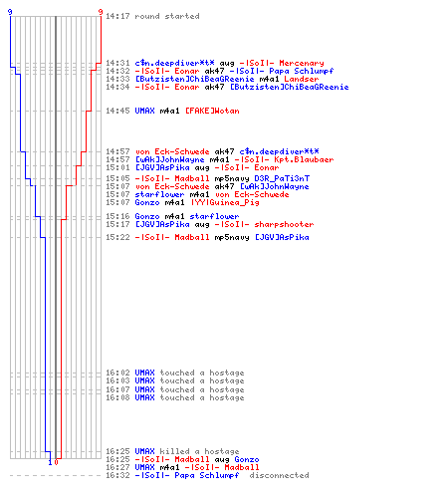This screenshot has width=448, height=498.
Task: Click player name c$n.deepdiver*t* at 14:31
Action: (x=174, y=63)
